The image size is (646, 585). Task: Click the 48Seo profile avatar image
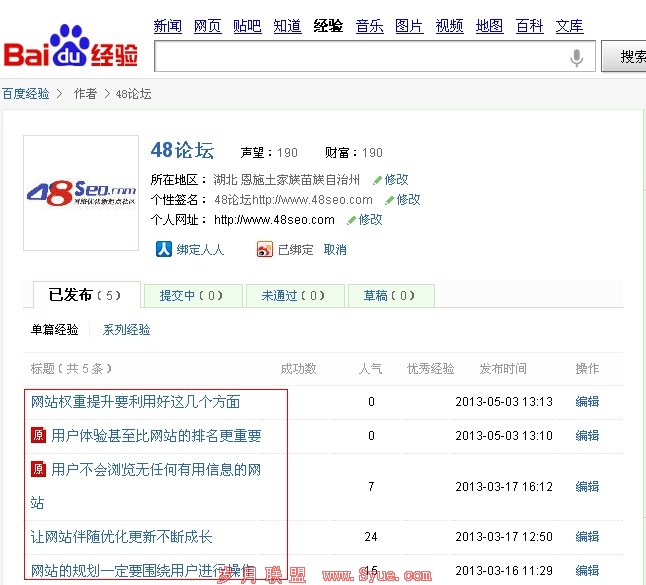81,193
